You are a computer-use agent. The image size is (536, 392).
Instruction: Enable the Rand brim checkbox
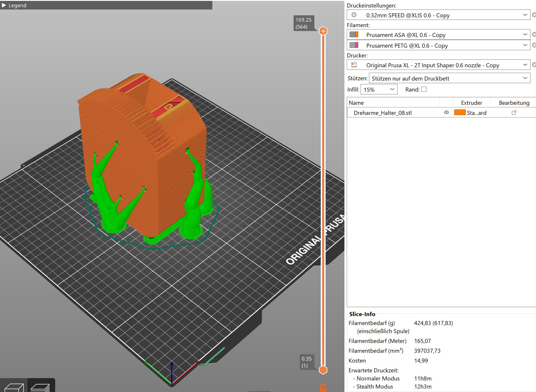(424, 89)
